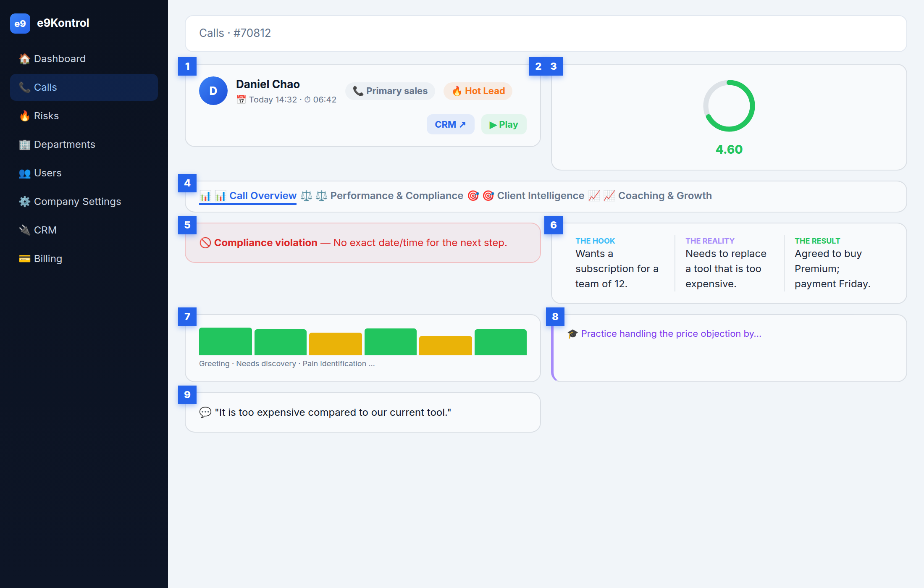Image resolution: width=924 pixels, height=588 pixels.
Task: Click the graduation cap coaching icon
Action: pos(573,334)
